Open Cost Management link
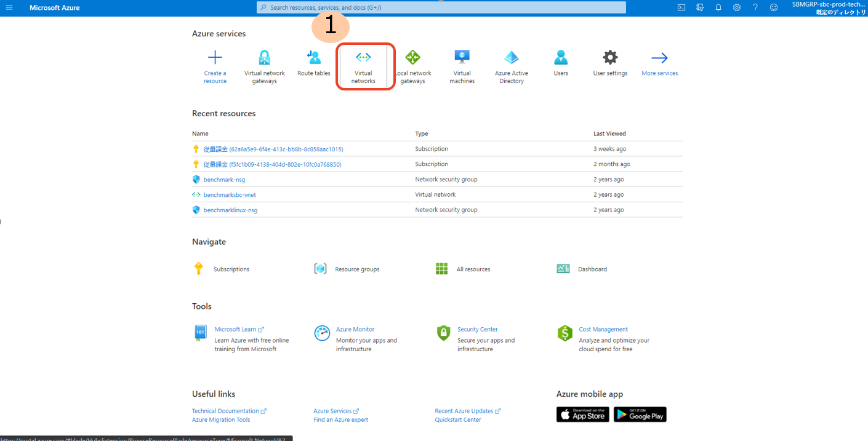Image resolution: width=868 pixels, height=441 pixels. (603, 329)
